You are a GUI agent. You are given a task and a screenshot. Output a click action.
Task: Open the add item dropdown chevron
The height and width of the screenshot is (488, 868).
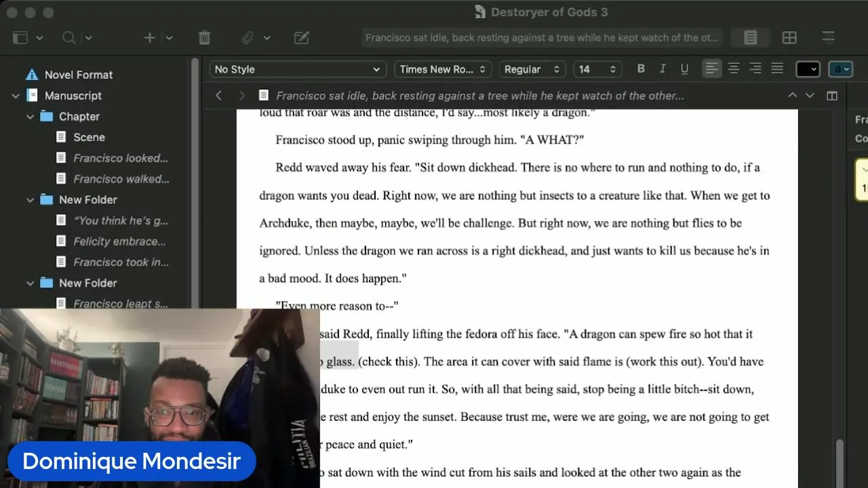point(169,38)
